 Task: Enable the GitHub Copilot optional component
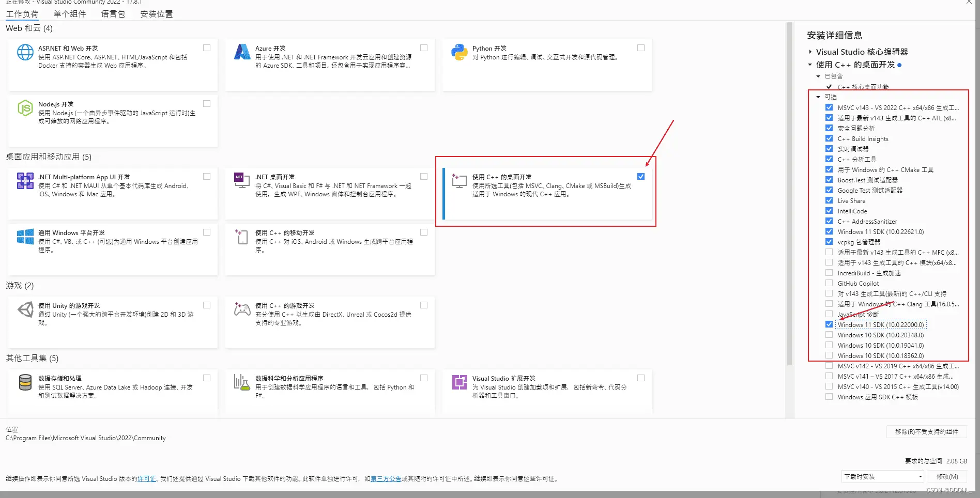coord(829,283)
